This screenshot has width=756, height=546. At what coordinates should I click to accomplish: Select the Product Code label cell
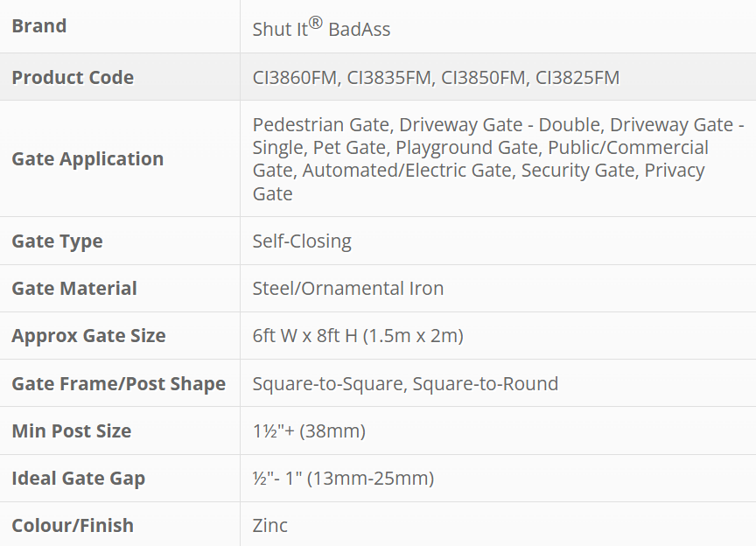[73, 77]
